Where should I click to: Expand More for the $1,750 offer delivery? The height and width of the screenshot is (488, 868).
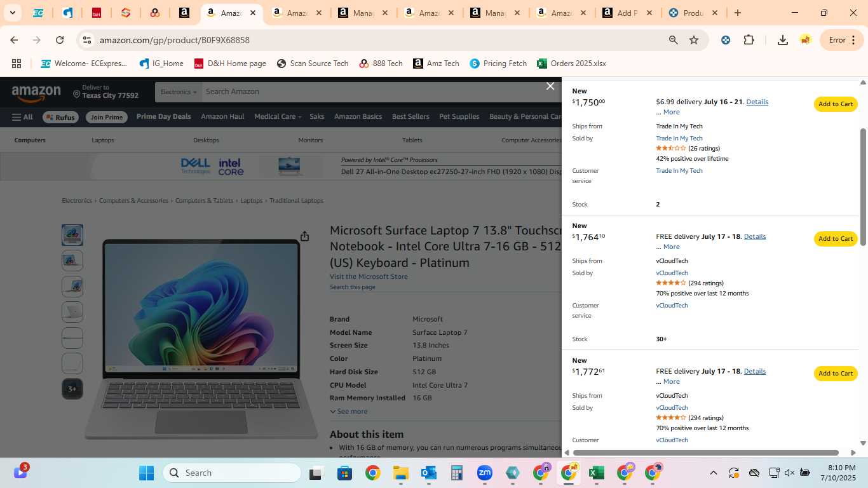click(671, 112)
